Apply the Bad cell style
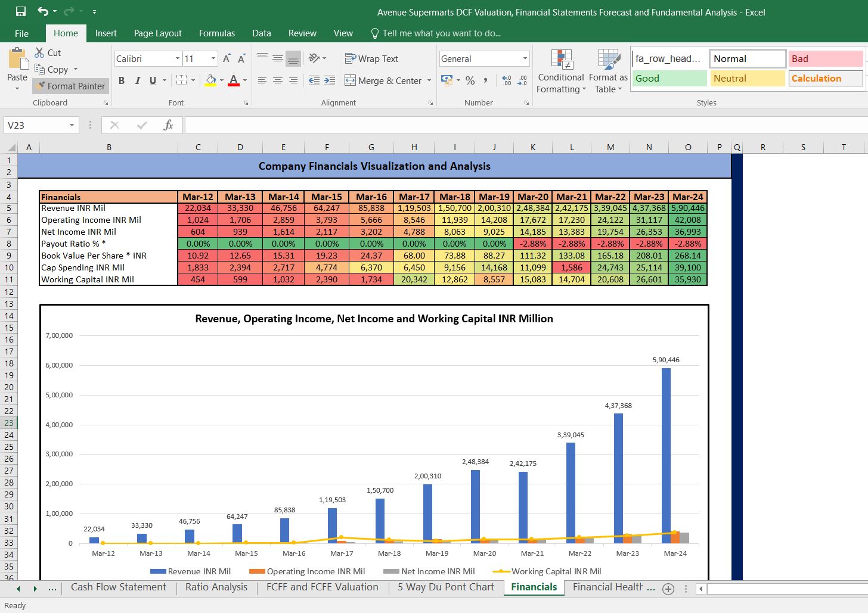Screen dimensions: 868x613 tap(826, 58)
